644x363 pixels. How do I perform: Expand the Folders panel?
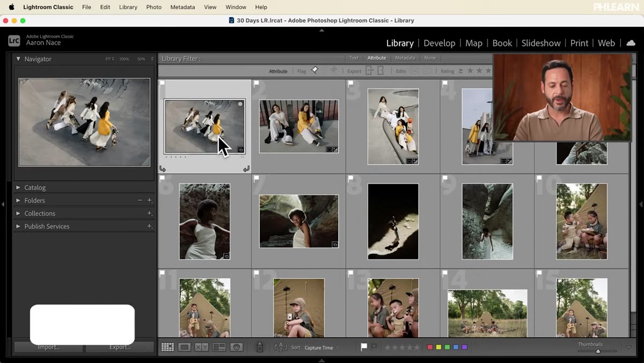click(x=18, y=200)
